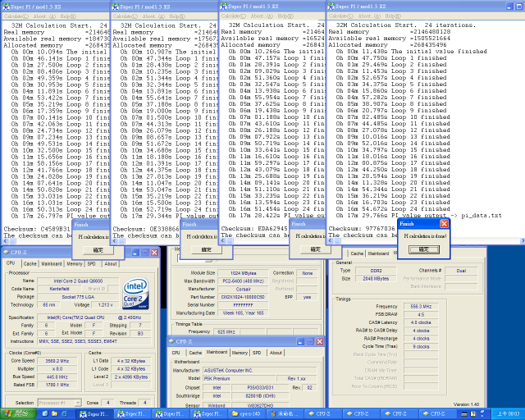Image resolution: width=525 pixels, height=420 pixels.
Task: Switch to Mainboard tab in CPU-Z processor window
Action: point(52,263)
